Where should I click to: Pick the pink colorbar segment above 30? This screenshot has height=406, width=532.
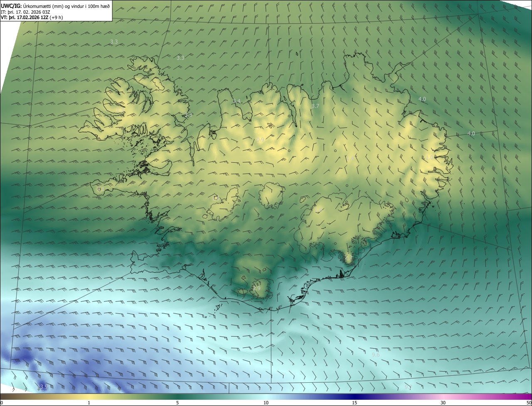pyautogui.click(x=443, y=396)
